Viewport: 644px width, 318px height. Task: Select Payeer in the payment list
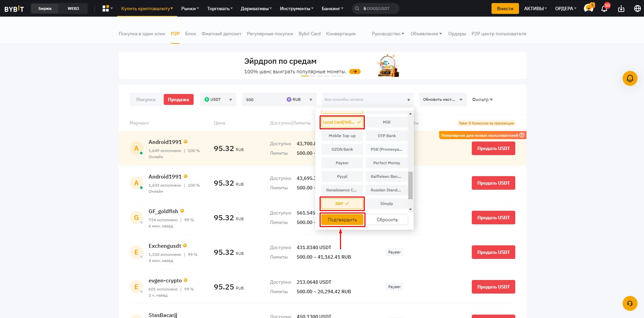coord(342,163)
